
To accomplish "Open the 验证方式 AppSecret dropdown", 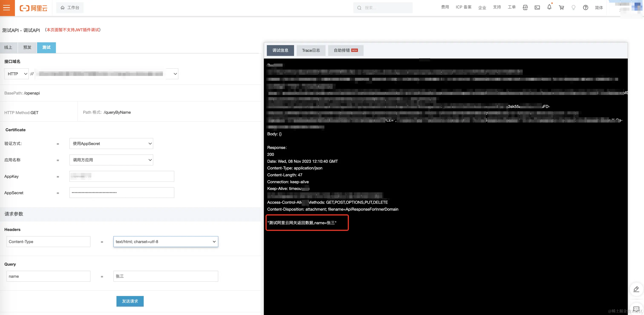I will pos(111,144).
